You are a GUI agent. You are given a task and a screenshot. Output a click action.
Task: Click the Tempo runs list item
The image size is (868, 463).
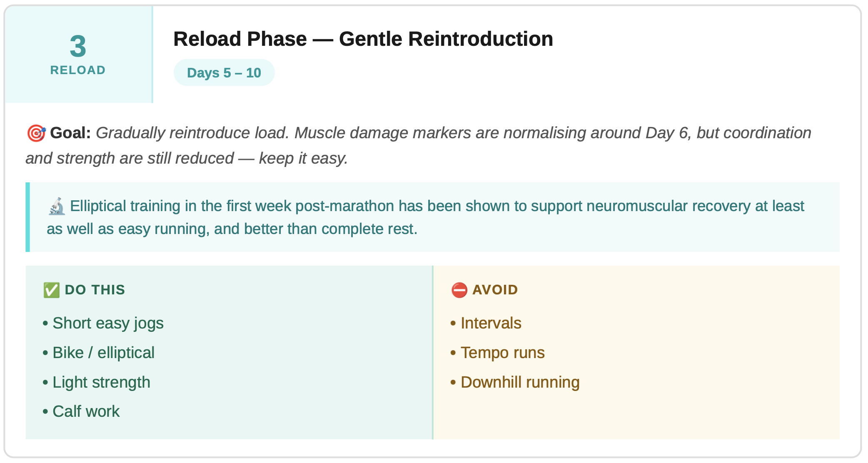pos(502,353)
